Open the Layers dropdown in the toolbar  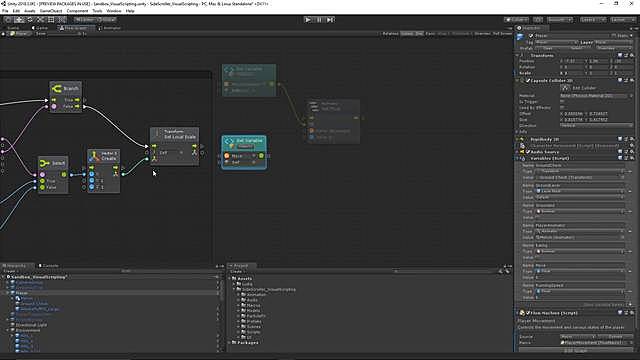coord(591,20)
